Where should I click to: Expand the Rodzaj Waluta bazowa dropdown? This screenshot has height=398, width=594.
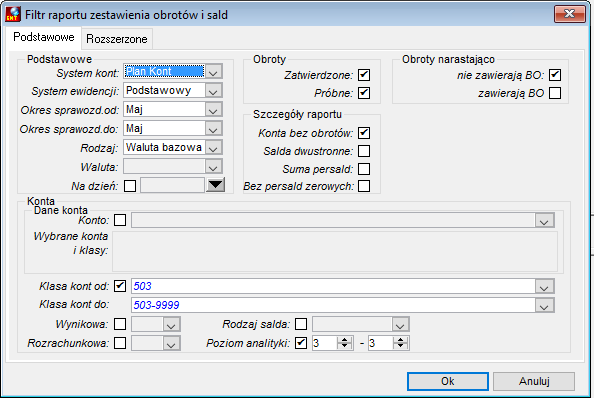tap(213, 148)
